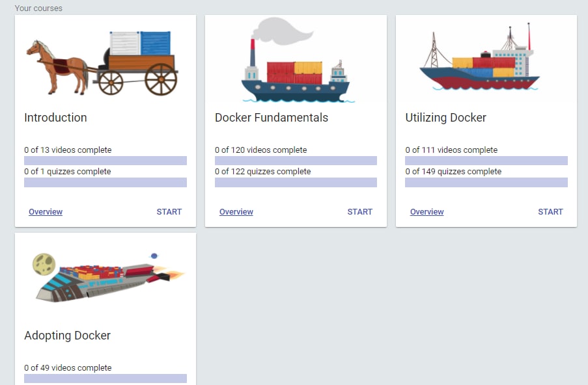Viewport: 588px width, 385px height.
Task: Click the Utilizing Docker videos progress bar
Action: click(x=486, y=161)
